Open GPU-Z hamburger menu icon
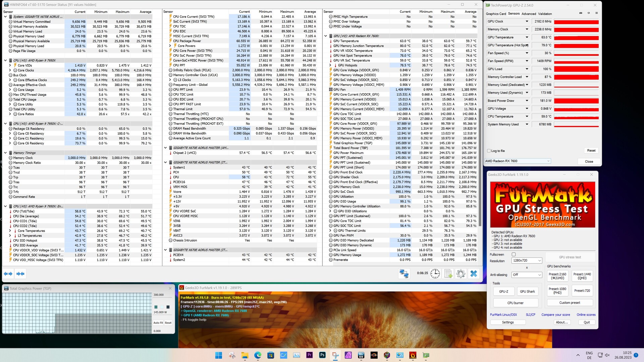This screenshot has width=644, height=362. pos(596,13)
